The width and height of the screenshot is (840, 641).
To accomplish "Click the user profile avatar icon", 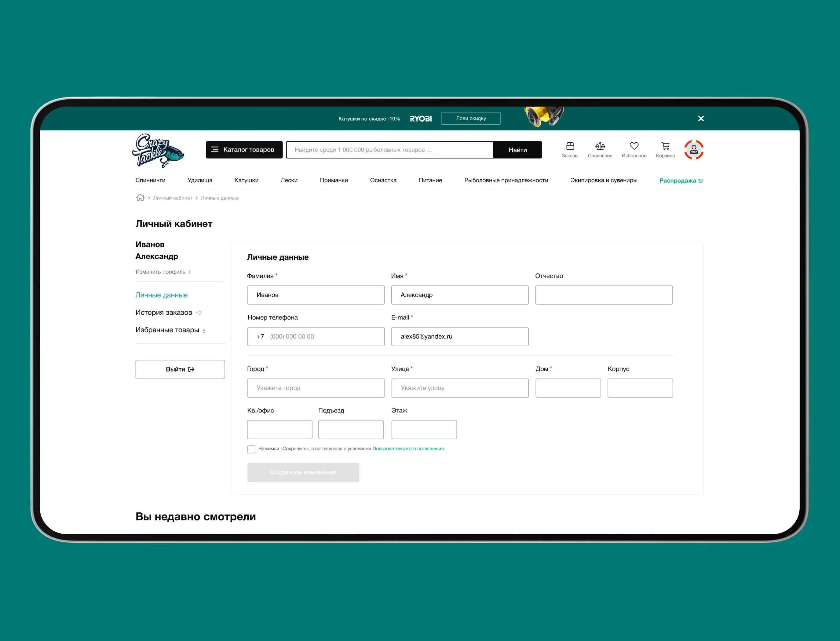I will 693,150.
